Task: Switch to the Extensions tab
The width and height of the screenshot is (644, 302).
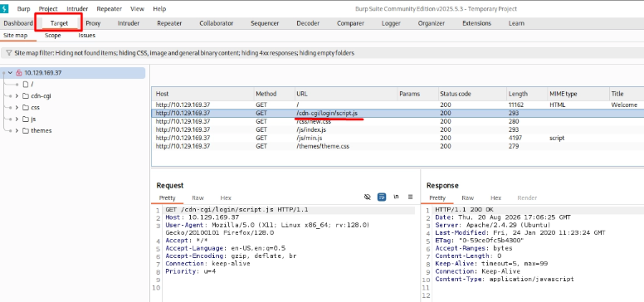Action: tap(476, 23)
